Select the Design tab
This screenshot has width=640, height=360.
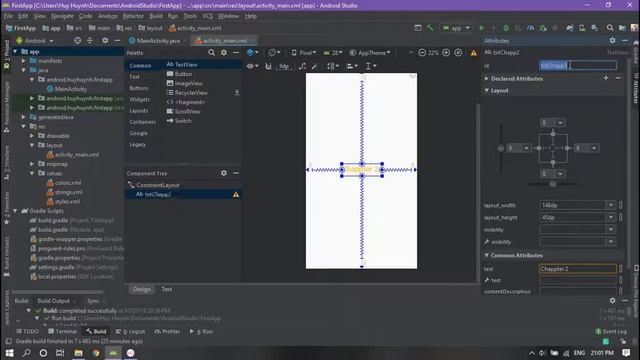point(142,289)
